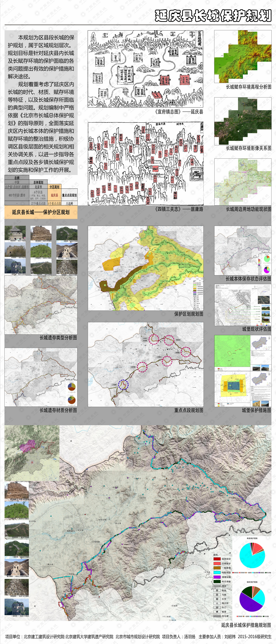Select the dark green 考古调查 legend swatch

tap(217, 581)
